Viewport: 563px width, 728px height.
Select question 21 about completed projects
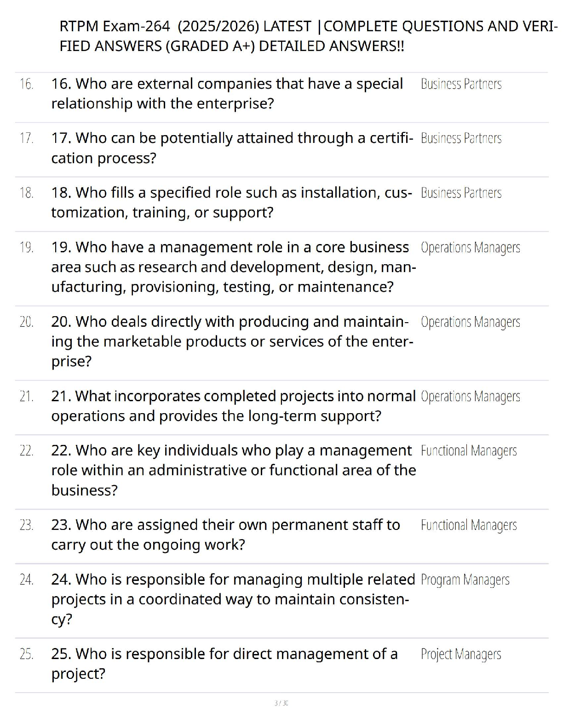(x=234, y=406)
